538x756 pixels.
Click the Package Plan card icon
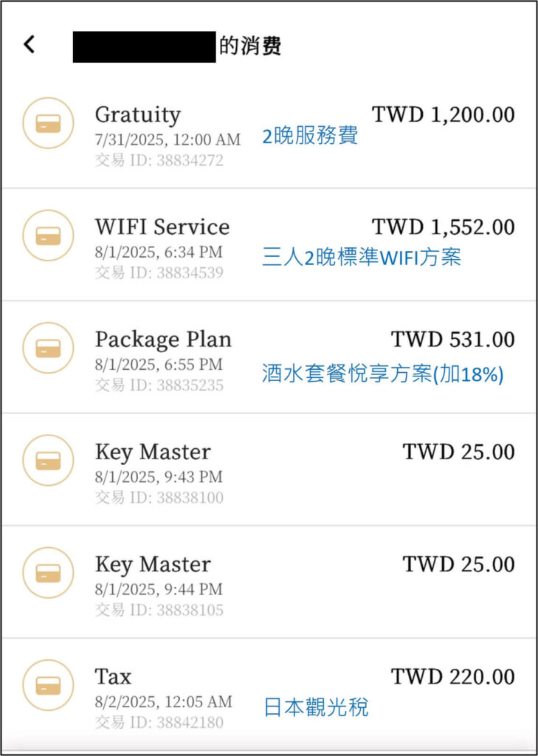49,348
